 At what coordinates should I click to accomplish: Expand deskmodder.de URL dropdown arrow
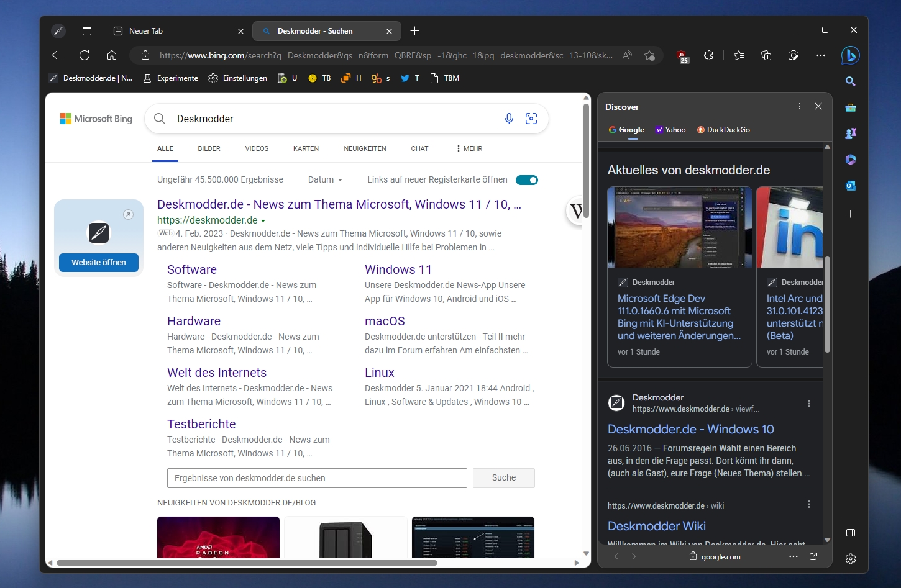(x=263, y=220)
